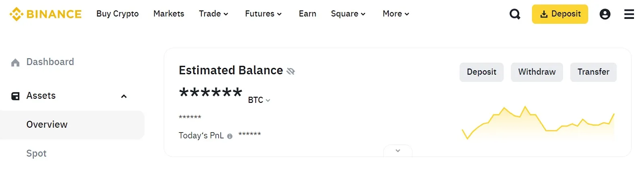The width and height of the screenshot is (644, 169).
Task: Open the hamburger menu icon
Action: click(x=629, y=14)
